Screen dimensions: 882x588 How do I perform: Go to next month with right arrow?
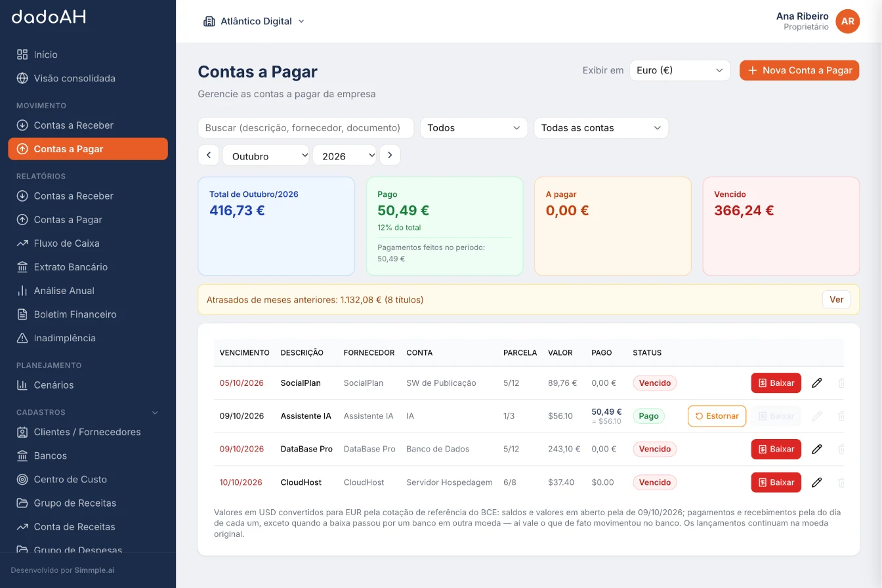point(390,155)
